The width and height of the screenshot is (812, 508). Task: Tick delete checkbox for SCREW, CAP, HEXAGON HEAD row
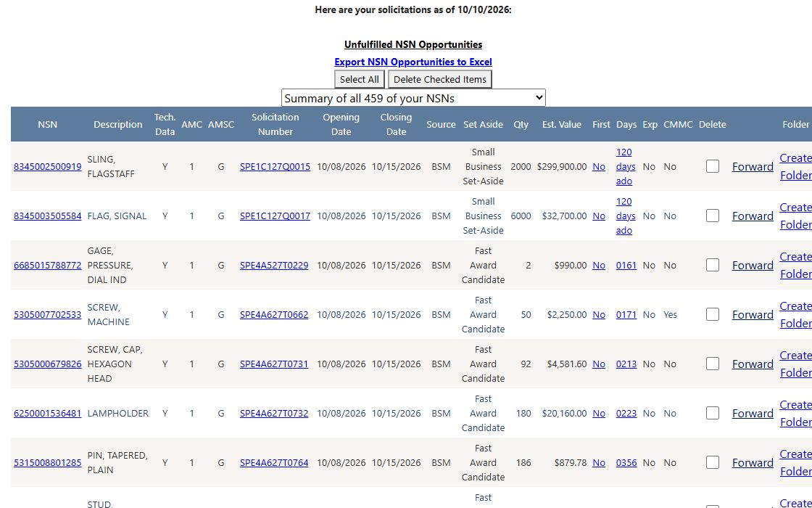point(713,364)
